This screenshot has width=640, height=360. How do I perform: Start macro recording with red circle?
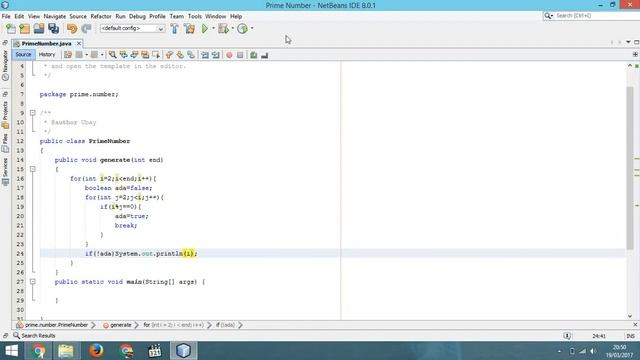[x=229, y=55]
